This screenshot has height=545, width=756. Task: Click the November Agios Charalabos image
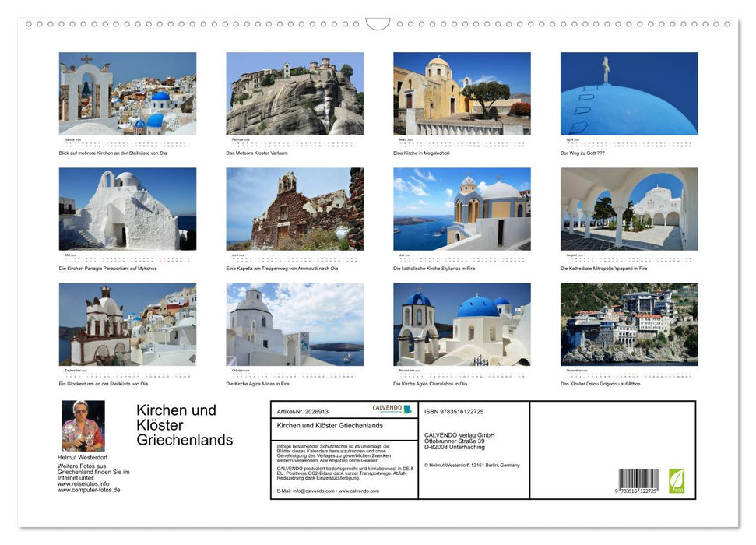pyautogui.click(x=461, y=325)
